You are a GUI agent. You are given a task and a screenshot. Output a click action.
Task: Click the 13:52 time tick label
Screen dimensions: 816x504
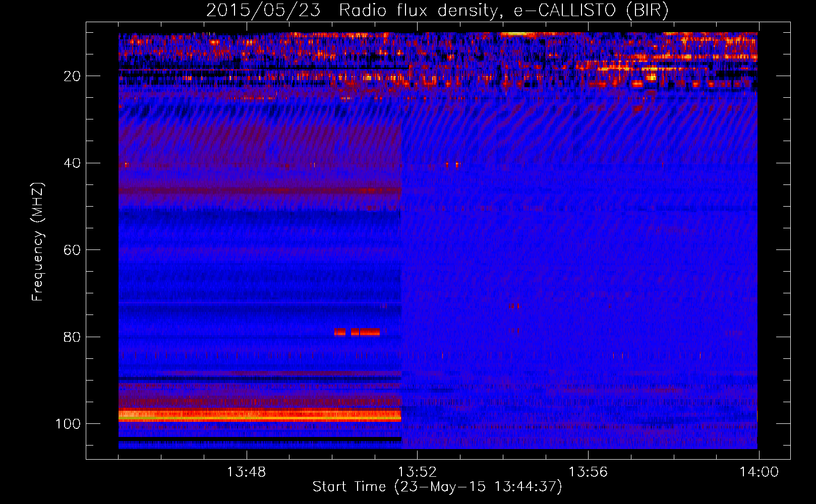tap(417, 472)
